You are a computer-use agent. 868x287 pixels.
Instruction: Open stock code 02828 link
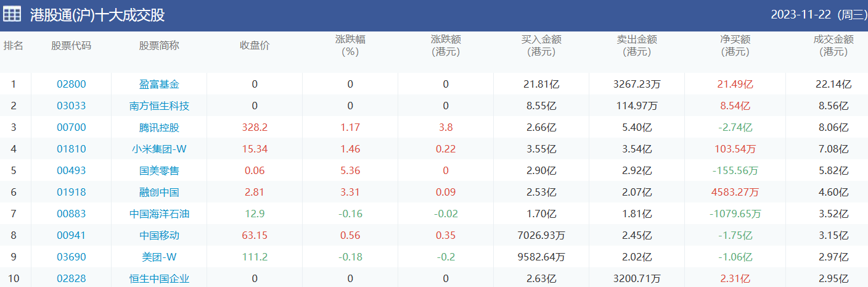click(72, 278)
